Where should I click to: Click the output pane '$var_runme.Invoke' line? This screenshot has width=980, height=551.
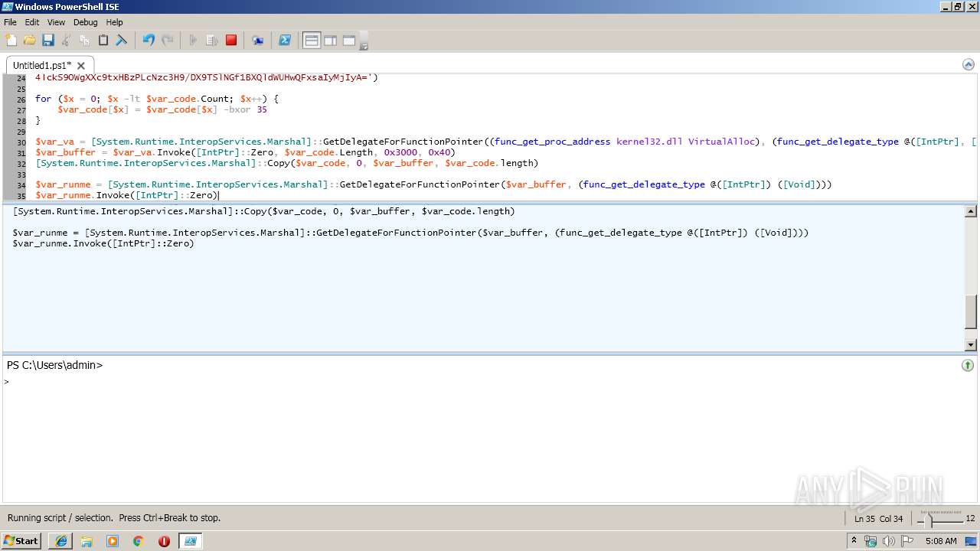103,243
